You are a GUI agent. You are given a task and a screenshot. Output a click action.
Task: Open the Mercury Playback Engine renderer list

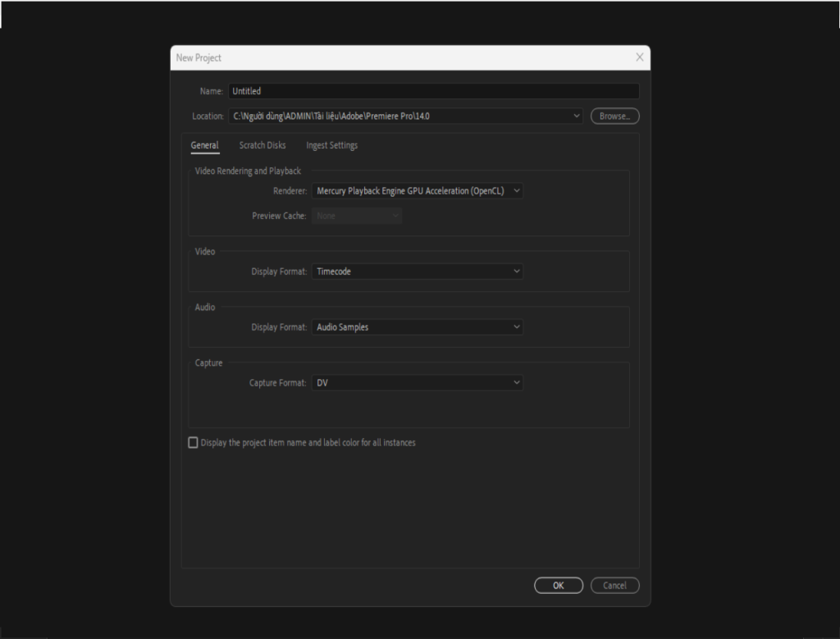click(410, 191)
